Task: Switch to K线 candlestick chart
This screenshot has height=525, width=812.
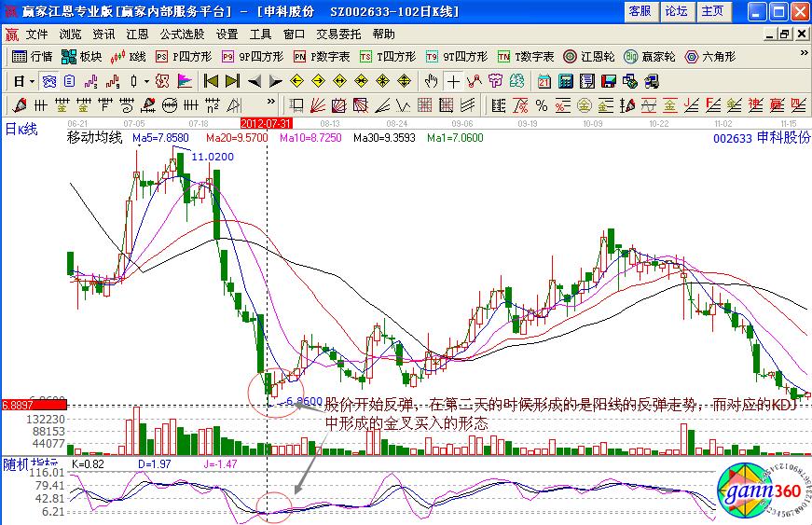Action: 129,56
